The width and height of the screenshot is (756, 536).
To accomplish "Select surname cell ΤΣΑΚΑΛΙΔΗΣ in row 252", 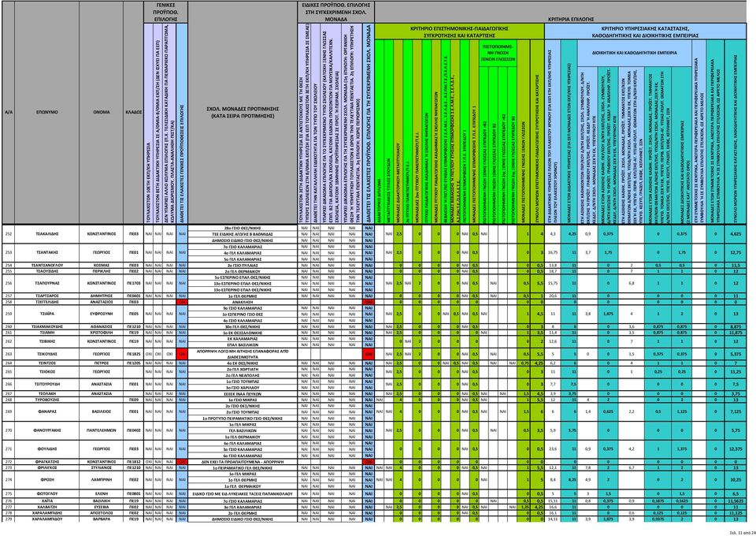I will (47, 233).
